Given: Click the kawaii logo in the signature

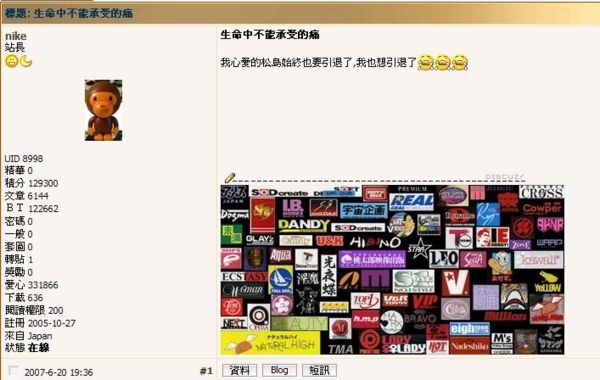Looking at the screenshot, I should pyautogui.click(x=539, y=259).
